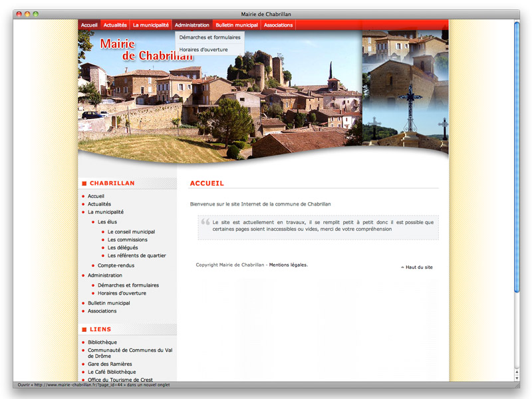The height and width of the screenshot is (399, 532).
Task: Open Les référents de quartier sidebar link
Action: pyautogui.click(x=137, y=255)
